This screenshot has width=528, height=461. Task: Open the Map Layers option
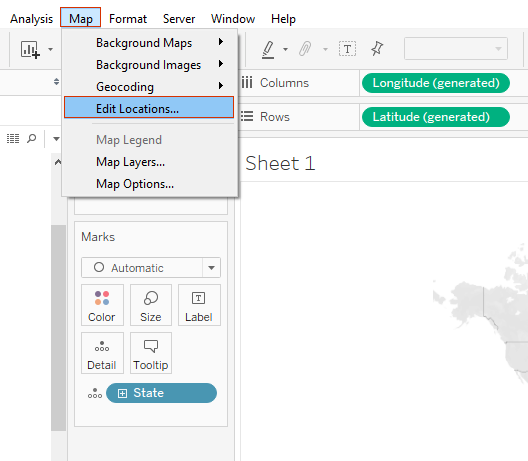tap(131, 162)
